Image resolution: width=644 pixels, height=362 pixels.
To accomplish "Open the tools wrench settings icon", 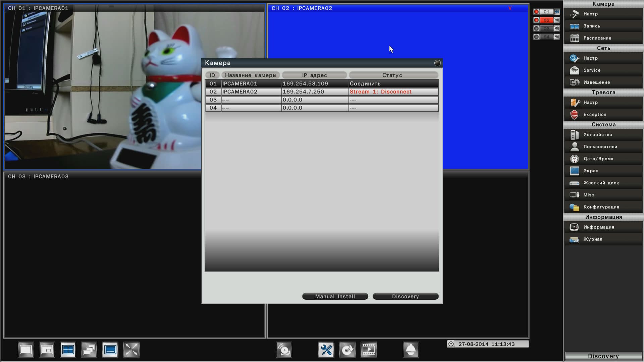I will coord(326,350).
